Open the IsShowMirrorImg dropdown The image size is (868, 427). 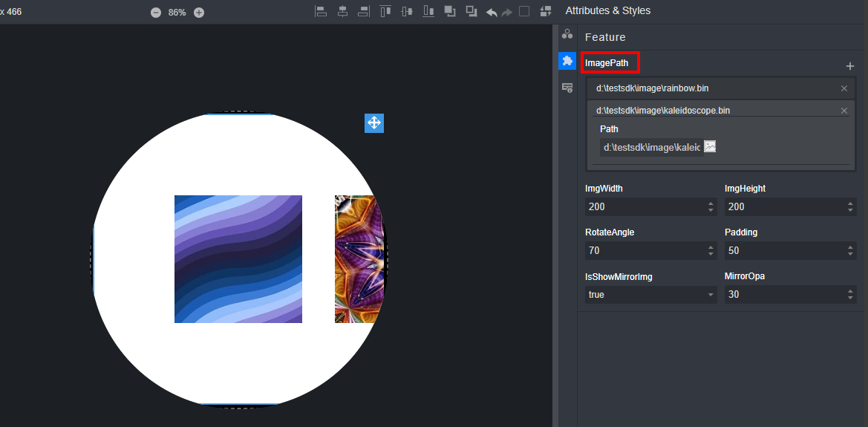(x=650, y=295)
